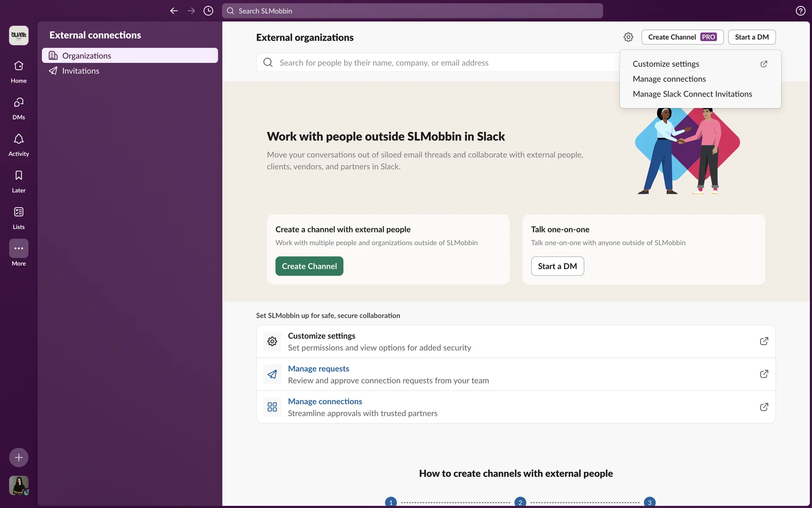Open DMs from the sidebar
812x508 pixels.
tap(19, 108)
